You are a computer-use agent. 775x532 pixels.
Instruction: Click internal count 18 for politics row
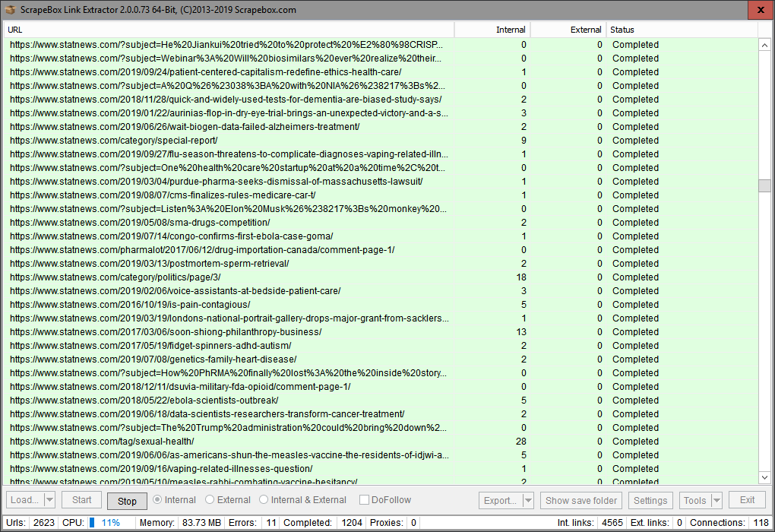click(521, 277)
